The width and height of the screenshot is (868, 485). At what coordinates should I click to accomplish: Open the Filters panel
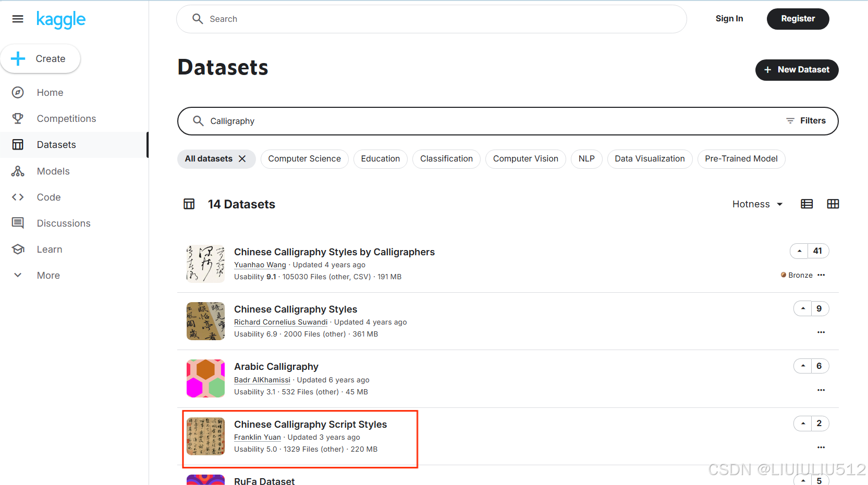[x=806, y=121]
